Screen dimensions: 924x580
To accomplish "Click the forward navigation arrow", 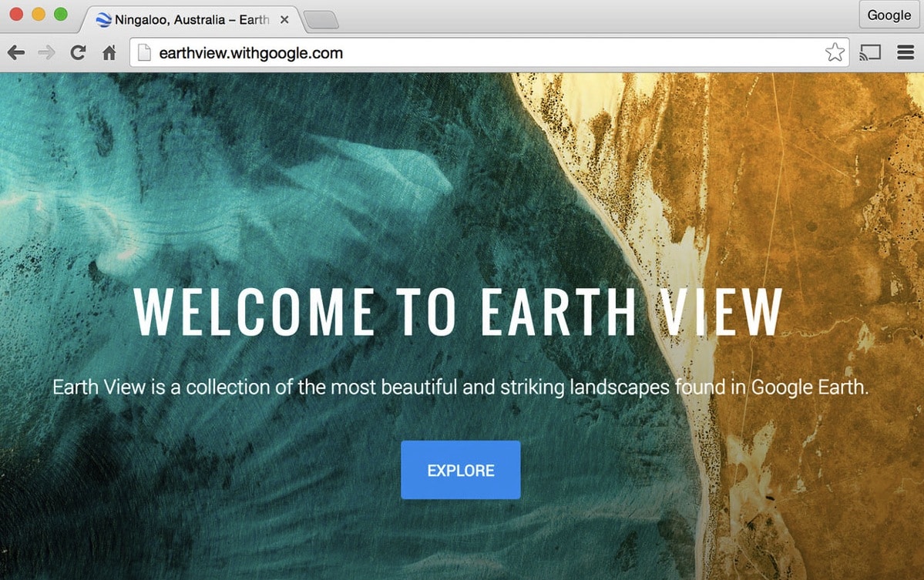I will point(46,53).
